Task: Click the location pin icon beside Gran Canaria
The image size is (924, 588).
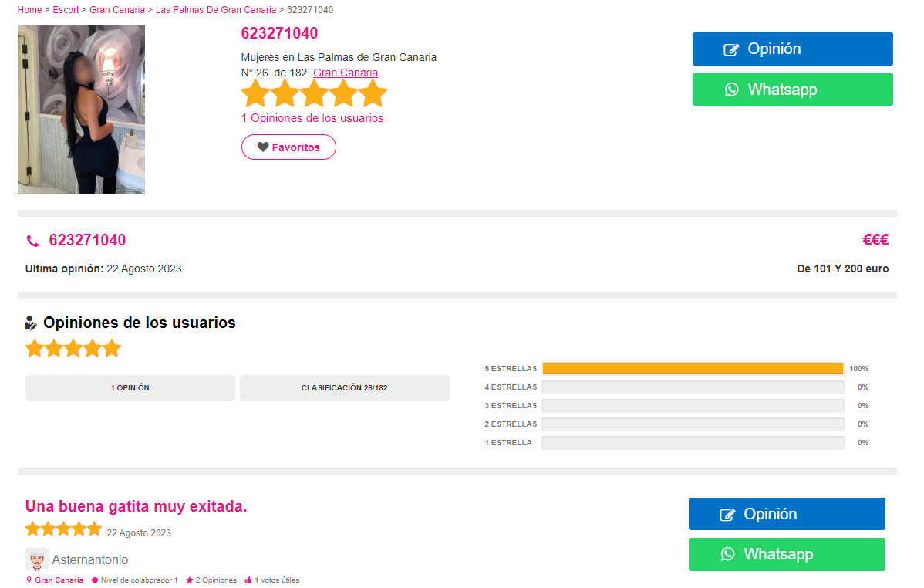Action: click(x=29, y=580)
